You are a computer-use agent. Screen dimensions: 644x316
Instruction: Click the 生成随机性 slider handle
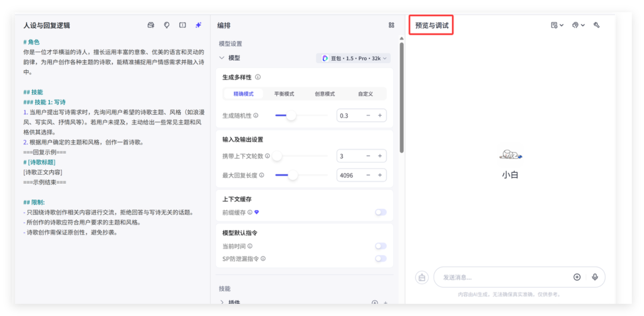tap(291, 116)
